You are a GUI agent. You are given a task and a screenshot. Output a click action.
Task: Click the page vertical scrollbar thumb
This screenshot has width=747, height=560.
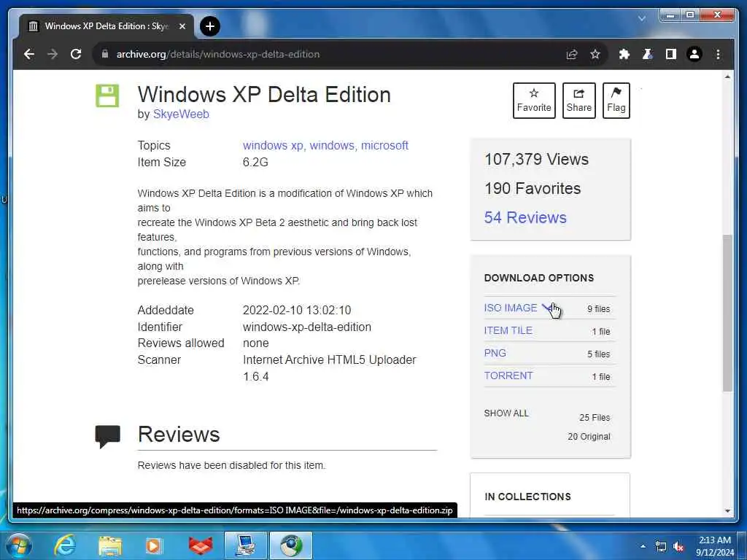[x=727, y=313]
